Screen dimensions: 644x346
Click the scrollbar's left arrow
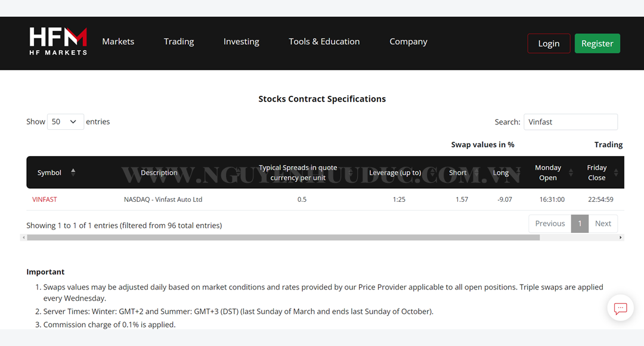[x=24, y=238]
